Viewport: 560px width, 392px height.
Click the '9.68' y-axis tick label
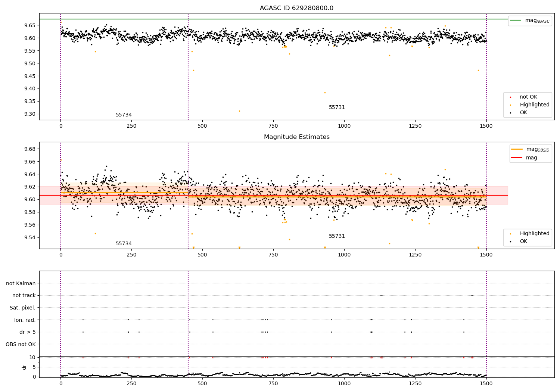pos(29,149)
